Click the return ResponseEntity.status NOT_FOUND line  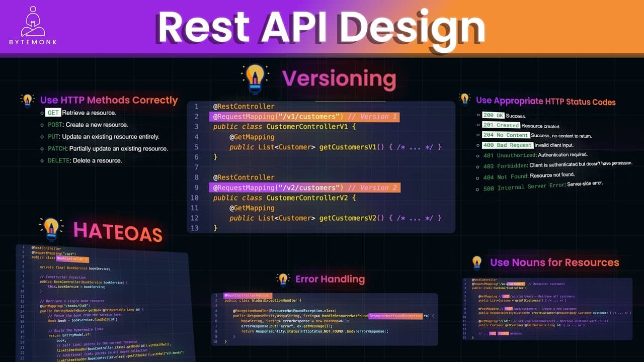pyautogui.click(x=315, y=331)
